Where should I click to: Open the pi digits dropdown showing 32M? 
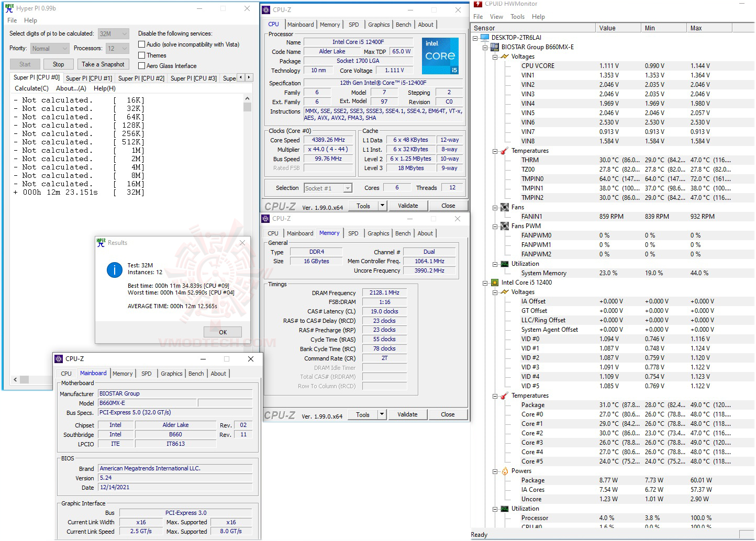coord(114,33)
